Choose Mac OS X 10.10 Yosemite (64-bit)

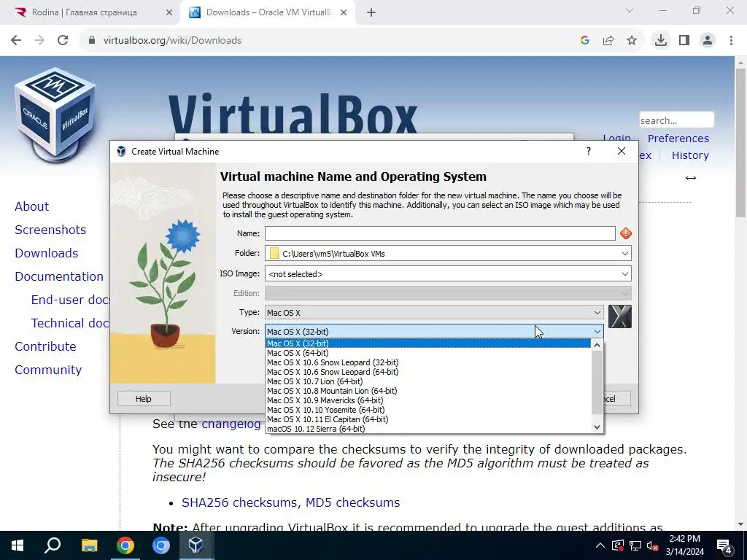point(427,410)
